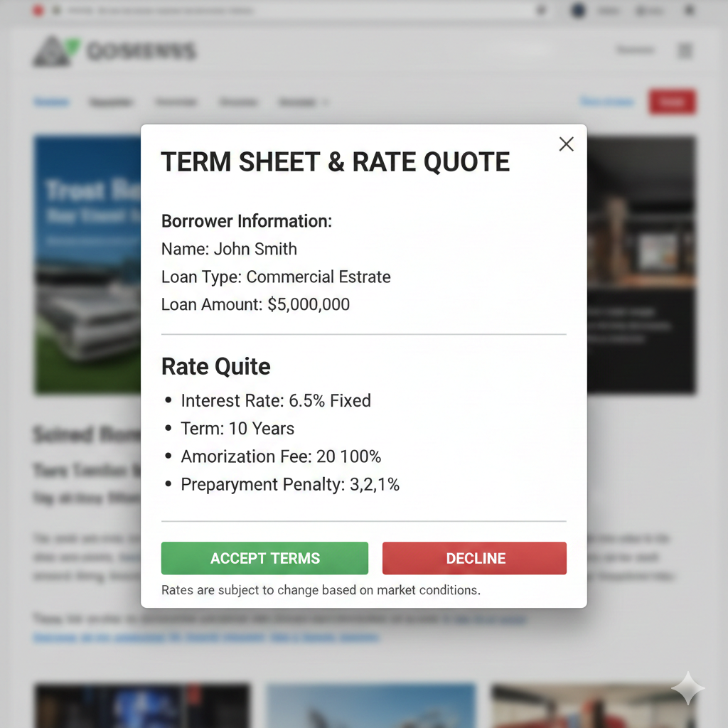Click the red circular icon in browser bar

tap(38, 11)
